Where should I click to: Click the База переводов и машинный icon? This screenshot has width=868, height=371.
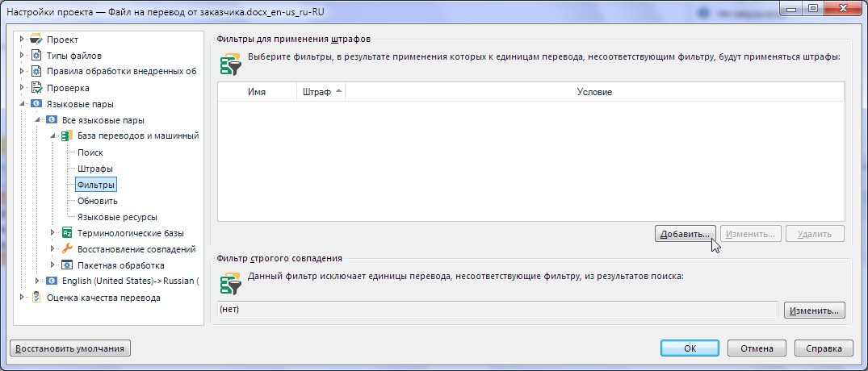67,136
